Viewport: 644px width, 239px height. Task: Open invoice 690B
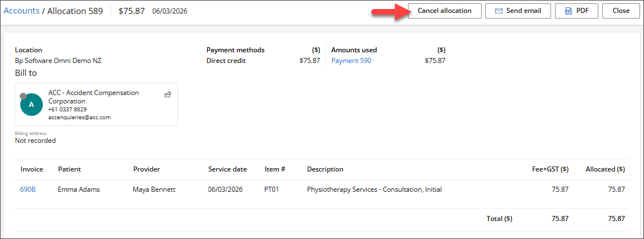(x=28, y=190)
